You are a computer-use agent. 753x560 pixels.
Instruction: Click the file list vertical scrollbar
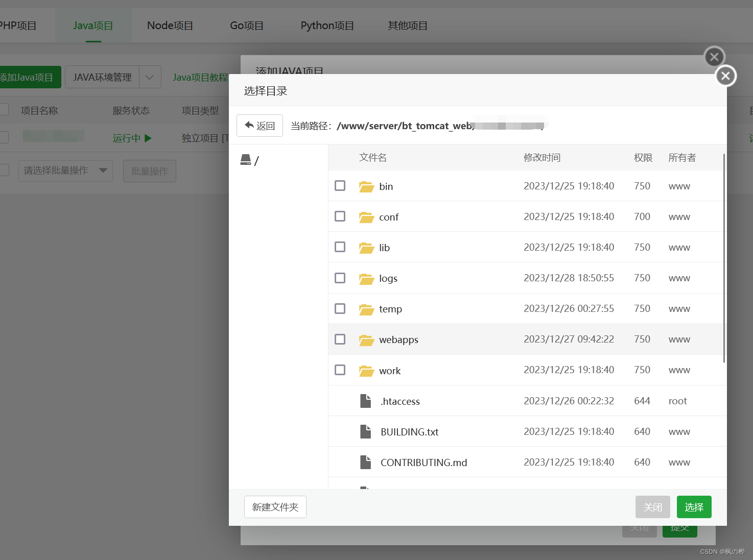pos(724,258)
